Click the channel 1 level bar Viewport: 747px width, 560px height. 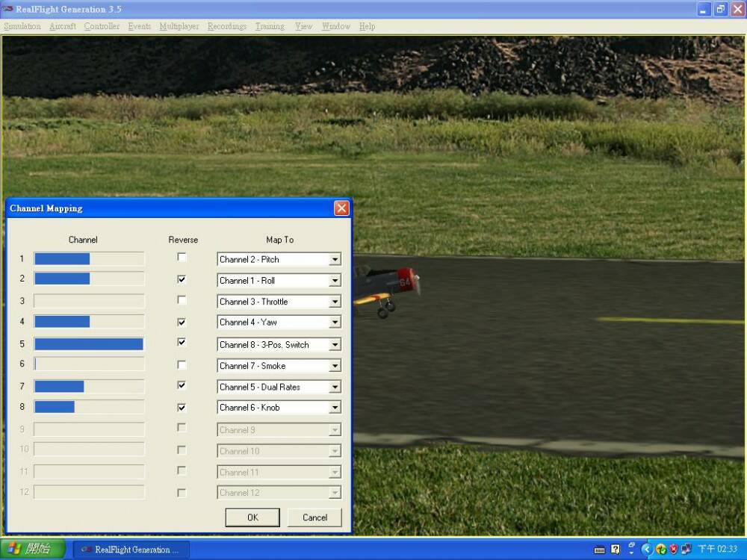89,259
